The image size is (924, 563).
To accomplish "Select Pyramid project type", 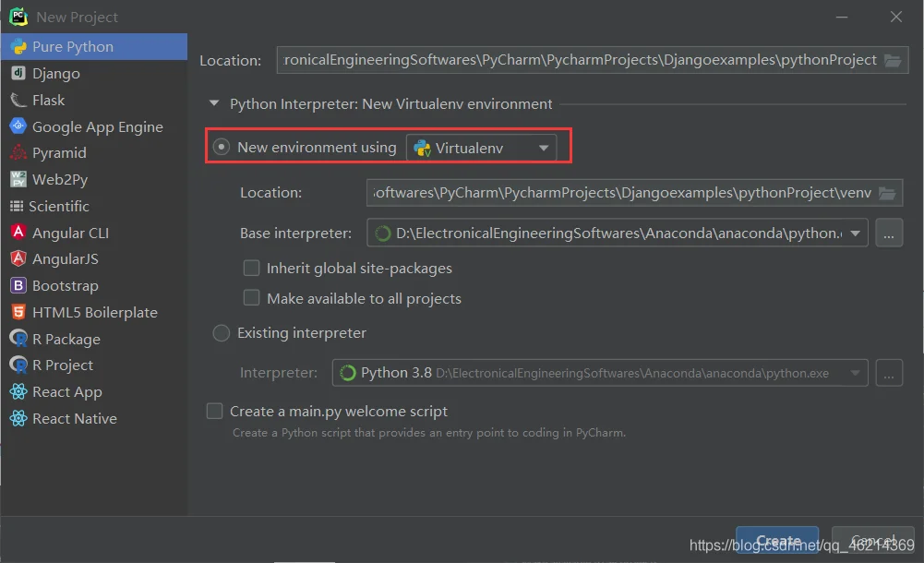I will click(94, 152).
